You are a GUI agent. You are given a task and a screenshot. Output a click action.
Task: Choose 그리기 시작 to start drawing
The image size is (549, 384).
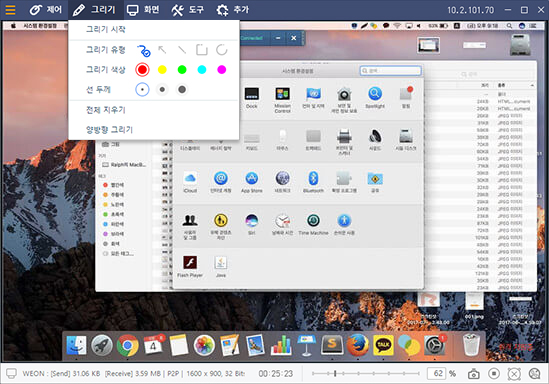(106, 29)
